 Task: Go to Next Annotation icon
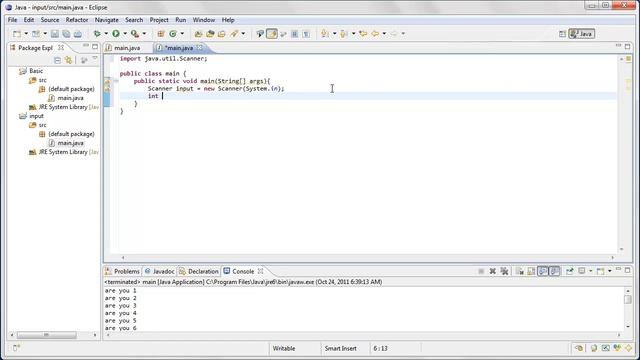325,34
